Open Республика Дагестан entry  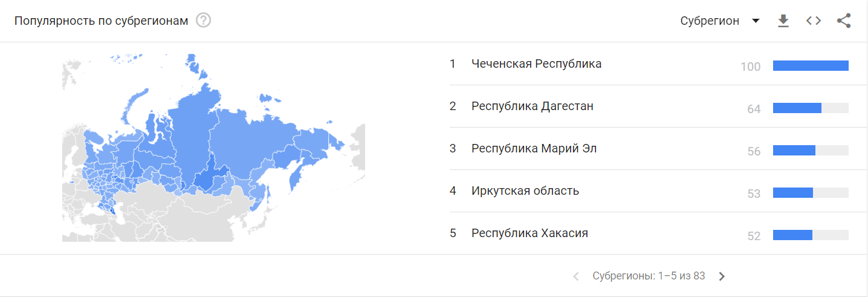pos(532,106)
